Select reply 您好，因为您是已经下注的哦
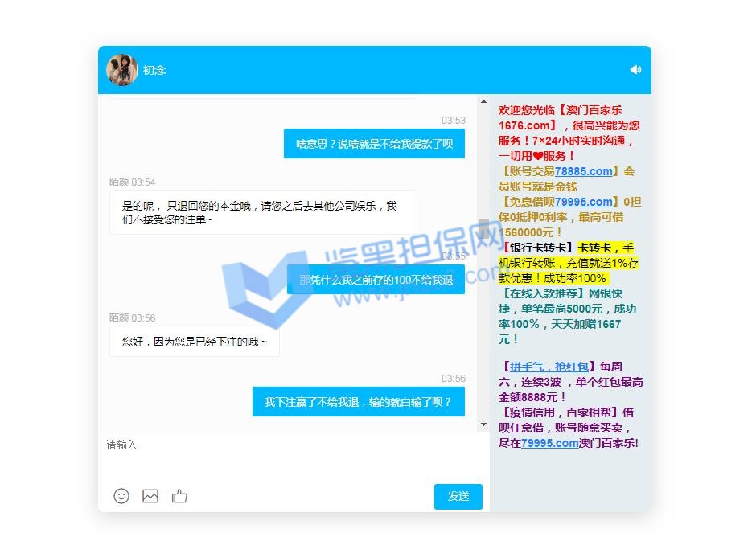756x545 pixels. pyautogui.click(x=195, y=342)
